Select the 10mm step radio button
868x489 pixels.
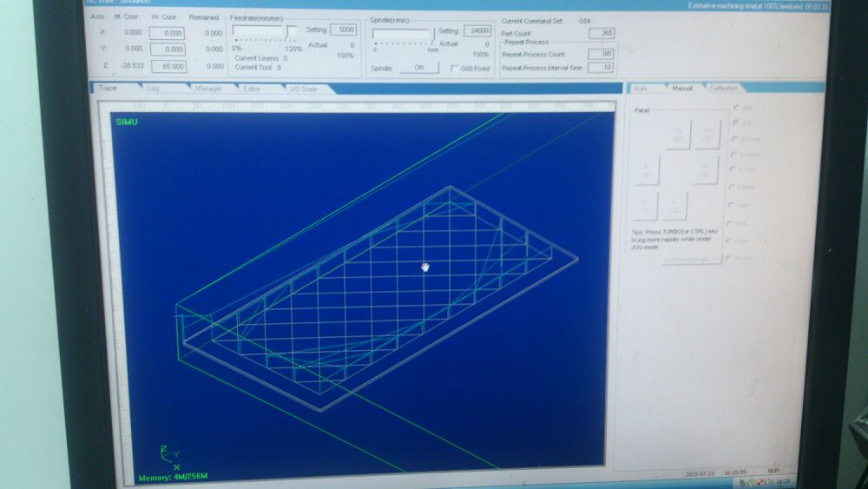pyautogui.click(x=729, y=241)
